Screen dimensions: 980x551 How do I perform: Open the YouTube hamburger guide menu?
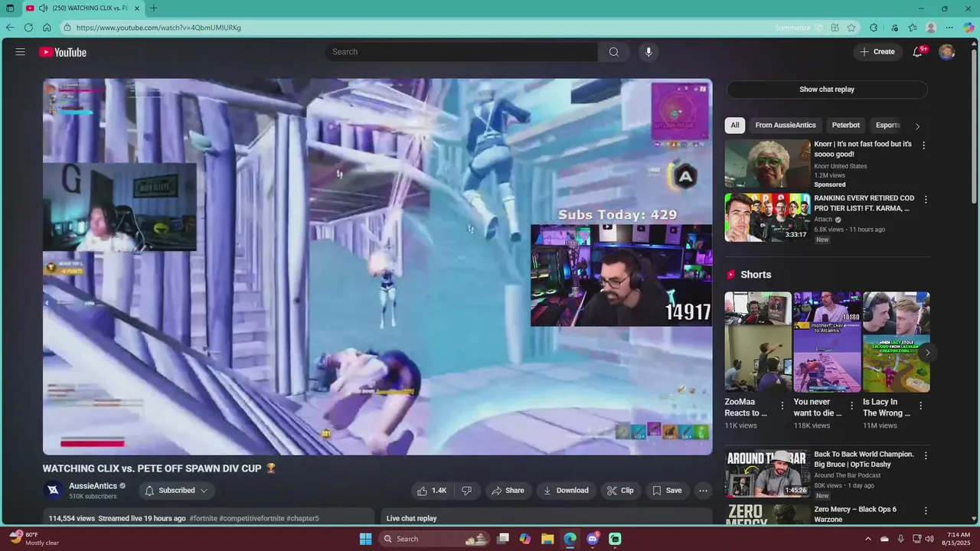21,52
